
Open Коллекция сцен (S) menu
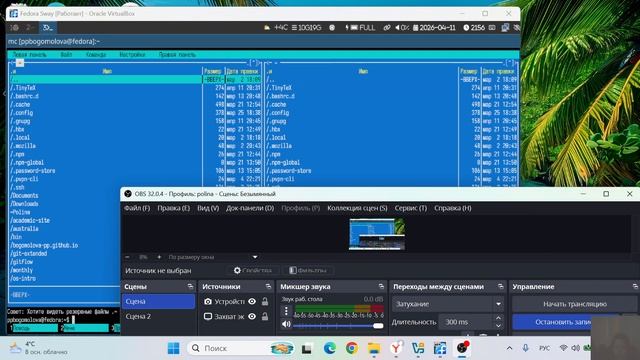click(357, 208)
